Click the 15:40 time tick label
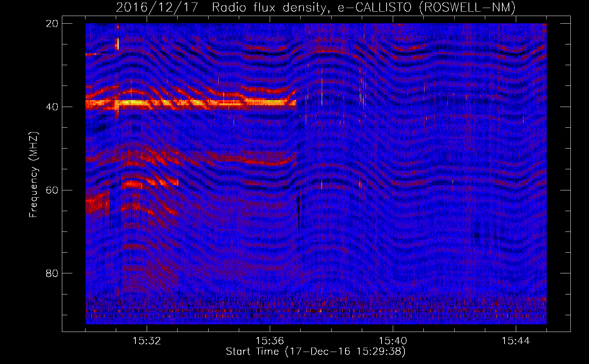The image size is (589, 364). pyautogui.click(x=393, y=341)
